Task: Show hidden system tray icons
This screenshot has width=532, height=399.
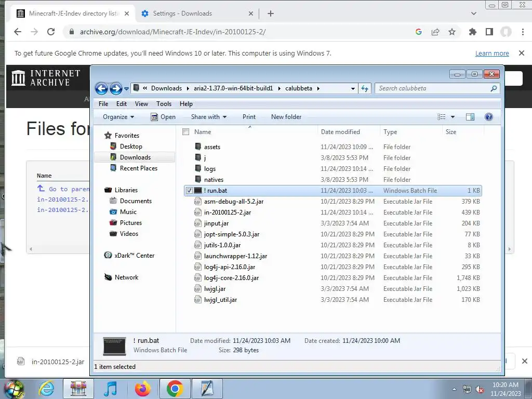Action: 454,389
